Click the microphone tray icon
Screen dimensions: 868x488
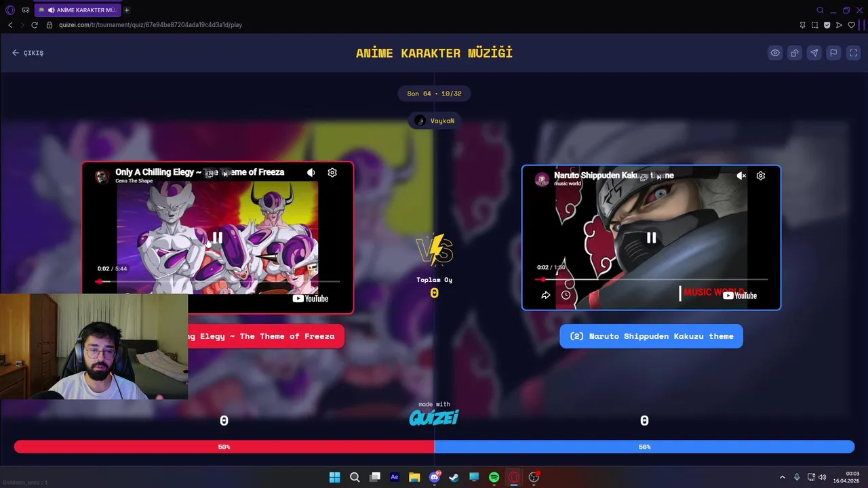pyautogui.click(x=797, y=477)
